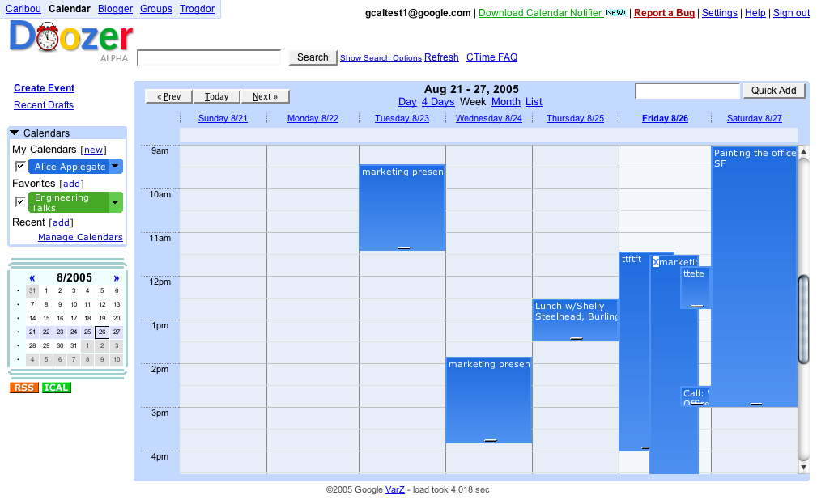The image size is (817, 504).
Task: Focus the main search text field
Action: tap(209, 57)
